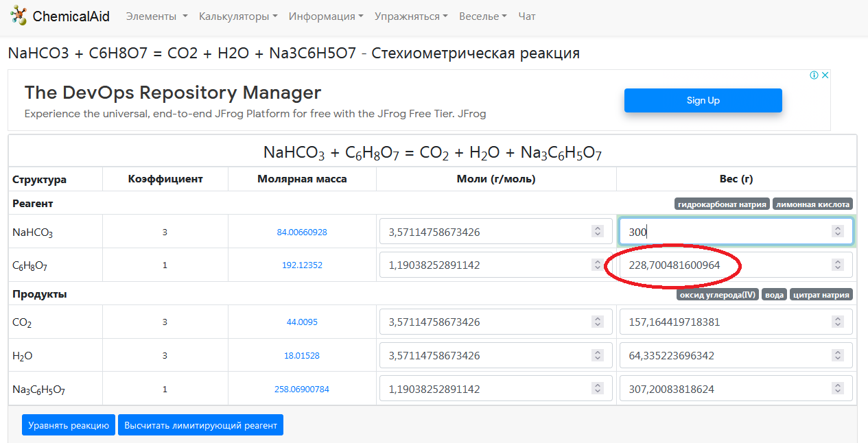
Task: Click the Na3C6H5O7 weight input field
Action: [x=736, y=389]
